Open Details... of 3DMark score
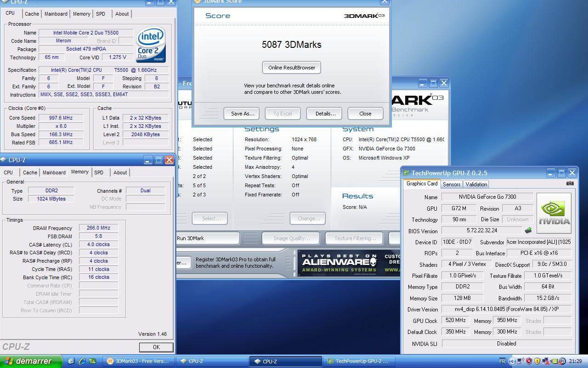Image resolution: width=588 pixels, height=368 pixels. click(x=325, y=114)
